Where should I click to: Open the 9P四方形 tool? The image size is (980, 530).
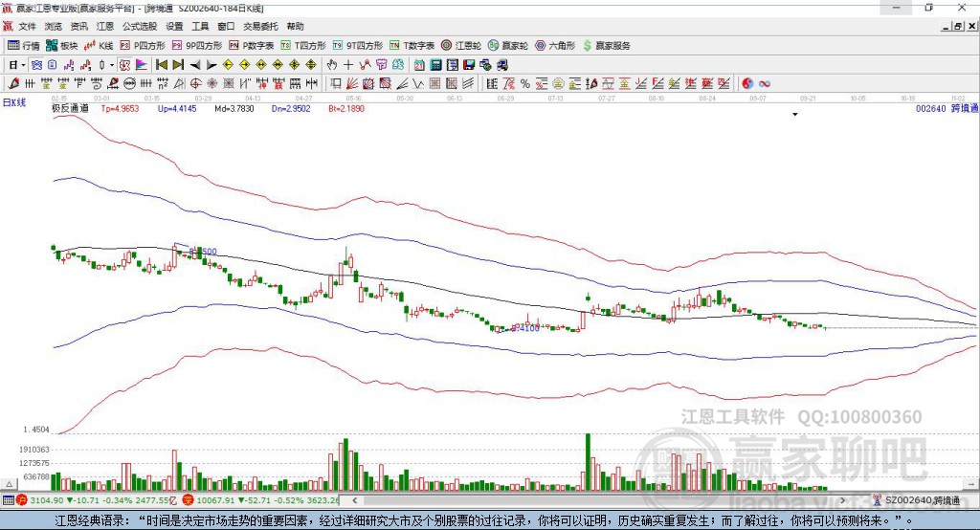coord(197,46)
